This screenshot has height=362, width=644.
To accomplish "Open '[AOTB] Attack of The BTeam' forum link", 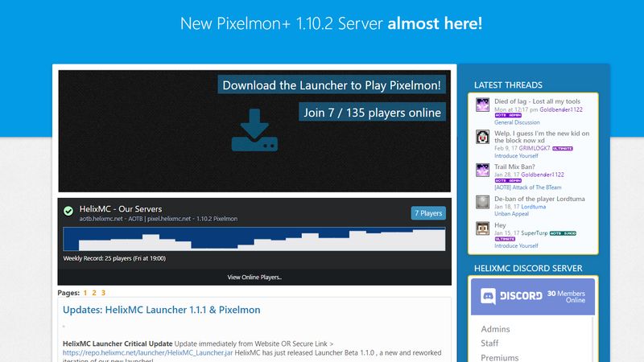I will click(x=528, y=187).
